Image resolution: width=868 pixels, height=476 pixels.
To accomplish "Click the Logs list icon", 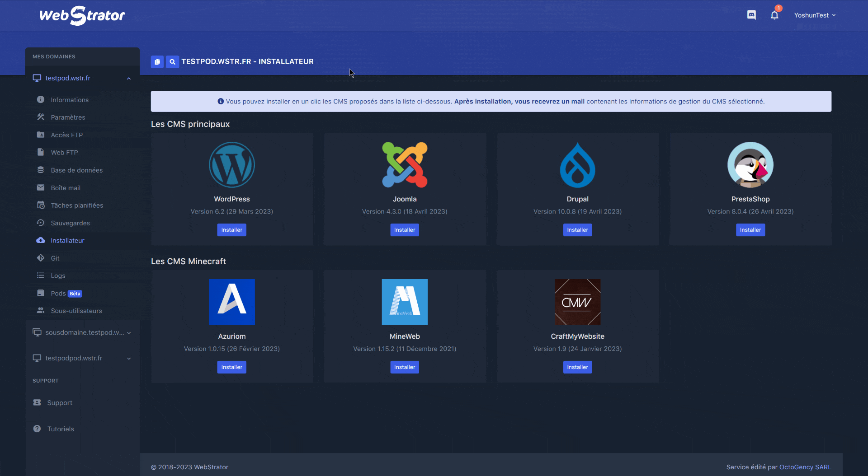I will coord(41,275).
